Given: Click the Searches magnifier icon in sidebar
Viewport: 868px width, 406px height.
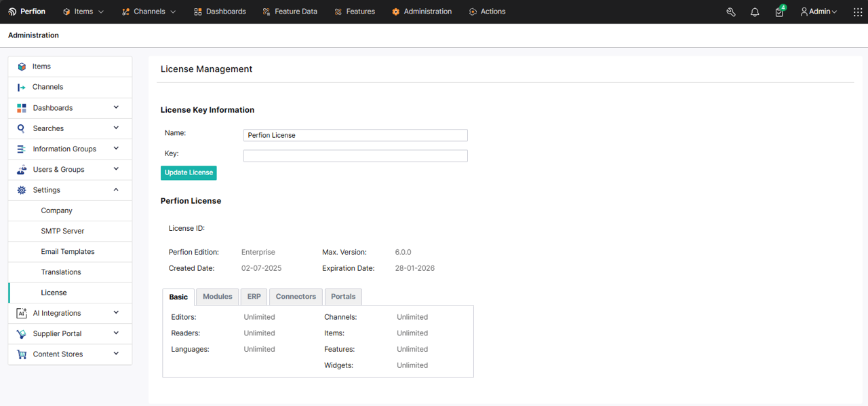Looking at the screenshot, I should point(22,128).
